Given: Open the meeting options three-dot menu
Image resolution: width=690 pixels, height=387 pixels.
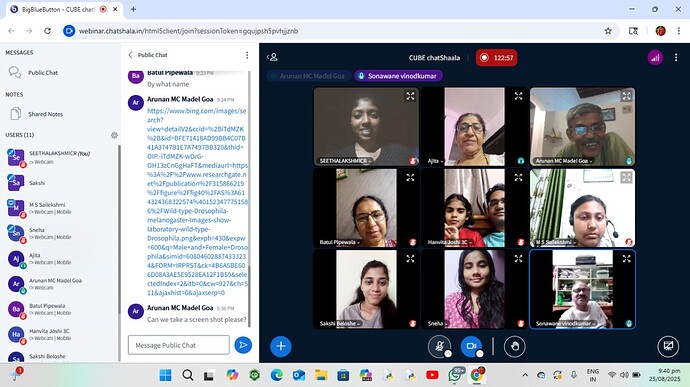Looking at the screenshot, I should coord(676,58).
